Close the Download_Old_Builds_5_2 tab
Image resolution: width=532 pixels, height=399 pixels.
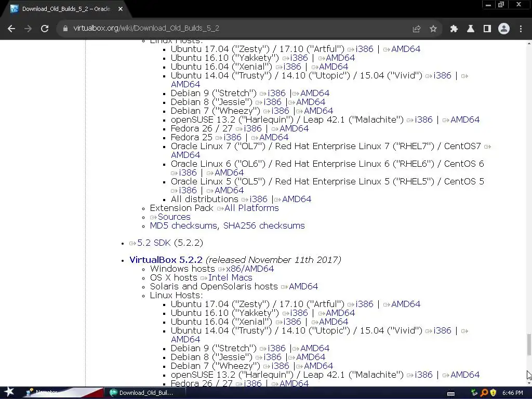tap(121, 9)
